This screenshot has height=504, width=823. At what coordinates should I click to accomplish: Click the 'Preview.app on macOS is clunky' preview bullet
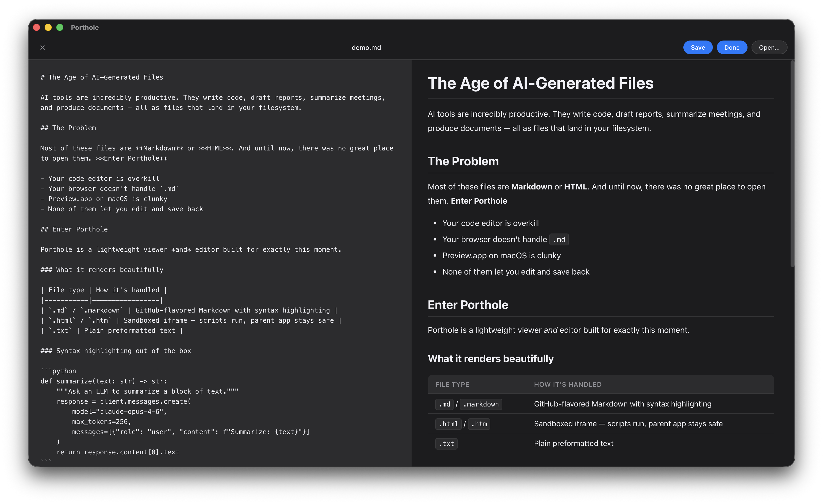tap(501, 256)
